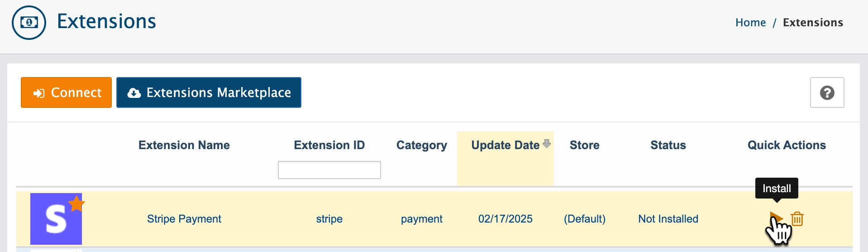Click the orange star on Stripe logo

77,204
